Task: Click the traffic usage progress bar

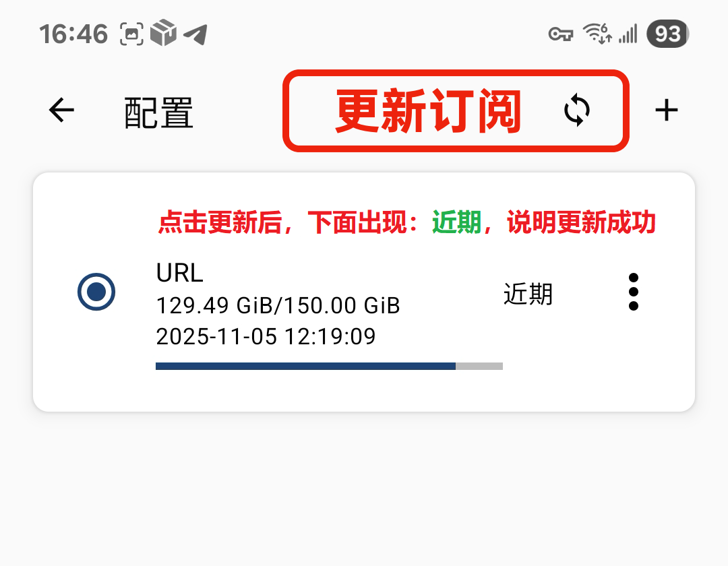Action: coord(329,366)
